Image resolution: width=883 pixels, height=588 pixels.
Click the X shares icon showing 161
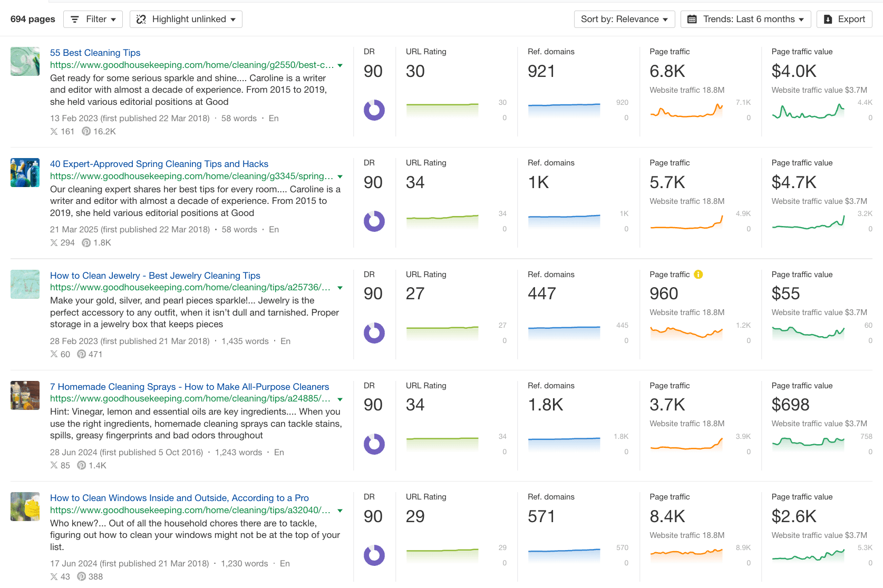pos(54,132)
